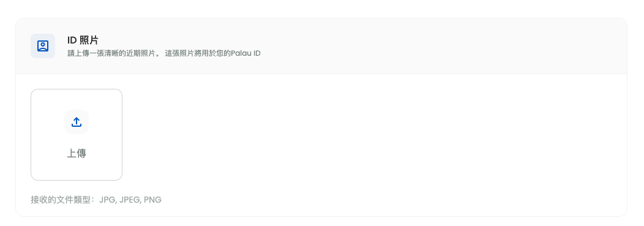Click the light-blue square around portrait icon
644x226 pixels.
[x=43, y=45]
